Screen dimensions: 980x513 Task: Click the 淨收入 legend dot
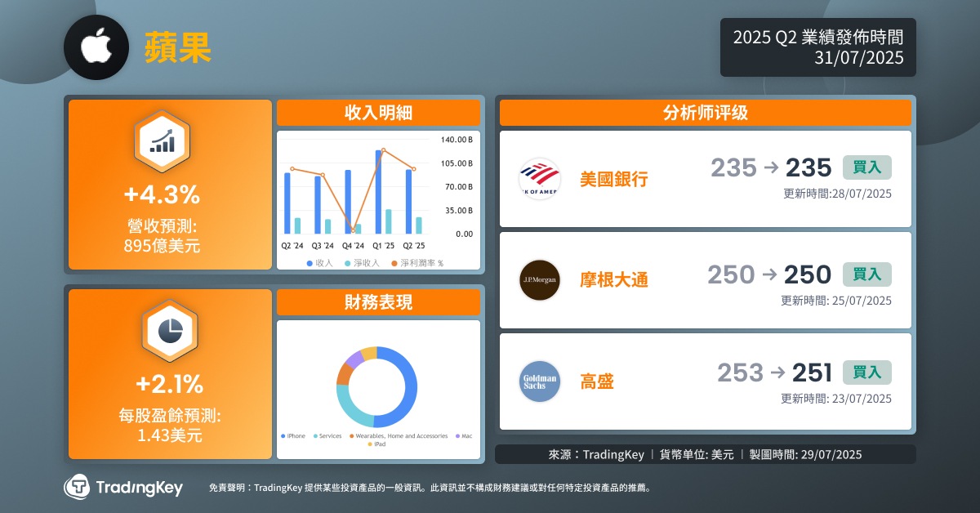point(347,263)
